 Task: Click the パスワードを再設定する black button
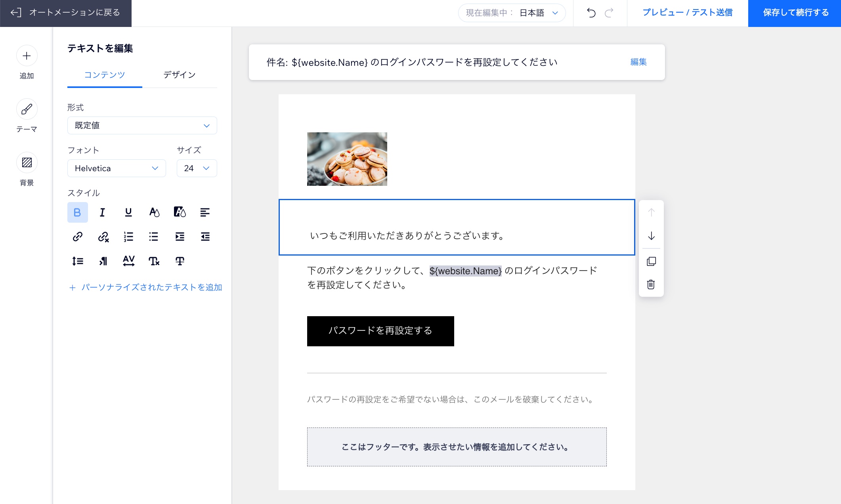380,331
